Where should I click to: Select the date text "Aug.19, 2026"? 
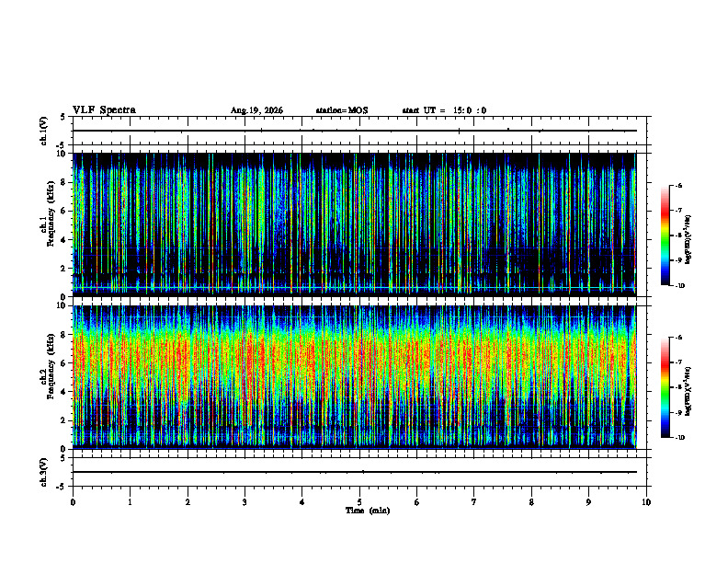(x=256, y=110)
